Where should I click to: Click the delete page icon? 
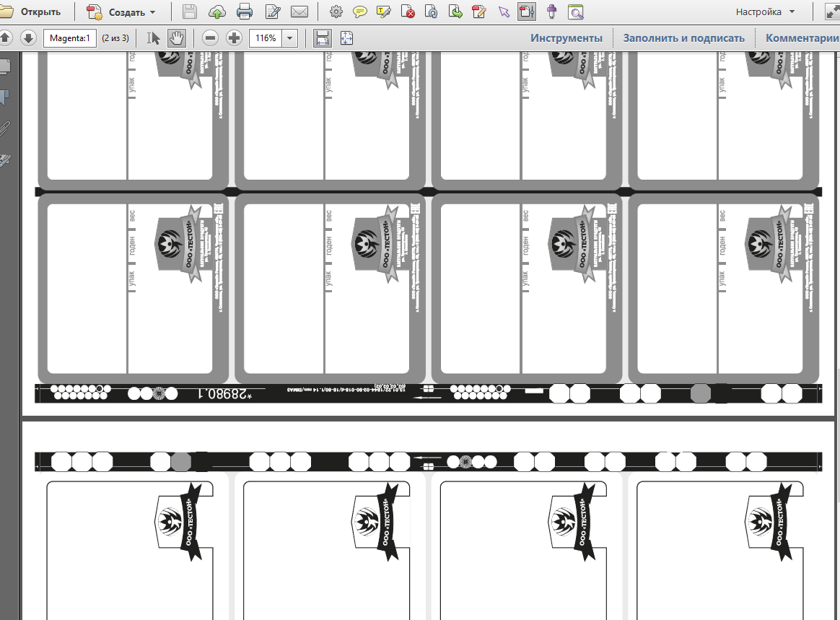[x=408, y=12]
